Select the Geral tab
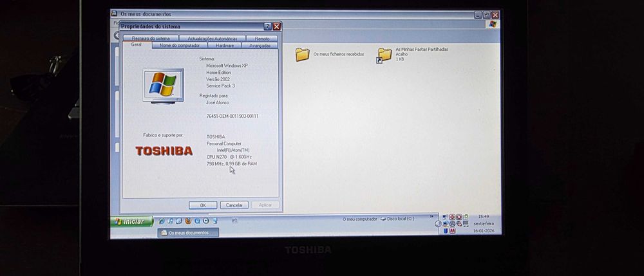This screenshot has width=644, height=276. click(x=137, y=44)
